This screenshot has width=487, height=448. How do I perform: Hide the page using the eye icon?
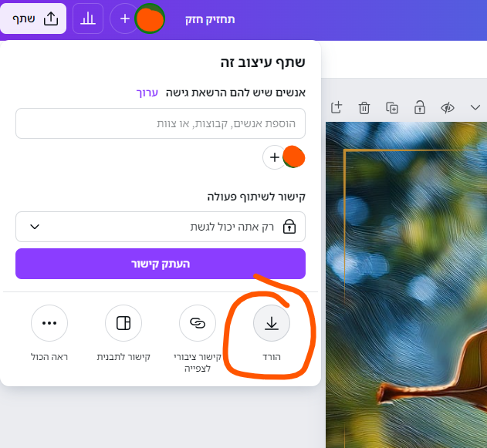pos(448,108)
